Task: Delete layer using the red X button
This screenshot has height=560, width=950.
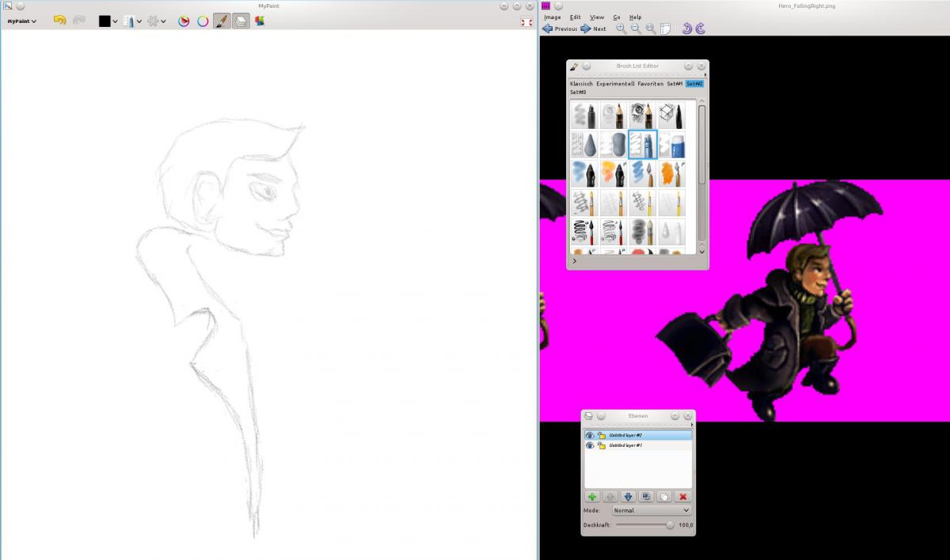Action: point(682,497)
